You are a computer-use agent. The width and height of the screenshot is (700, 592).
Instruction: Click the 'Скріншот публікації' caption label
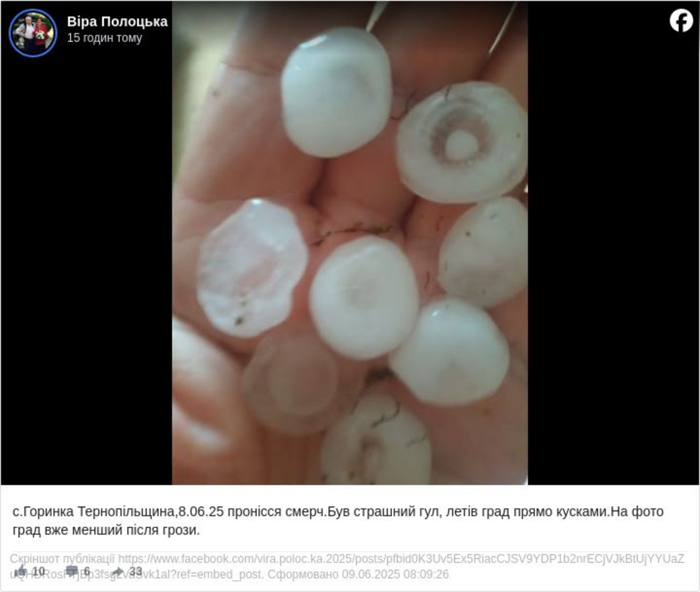click(62, 559)
